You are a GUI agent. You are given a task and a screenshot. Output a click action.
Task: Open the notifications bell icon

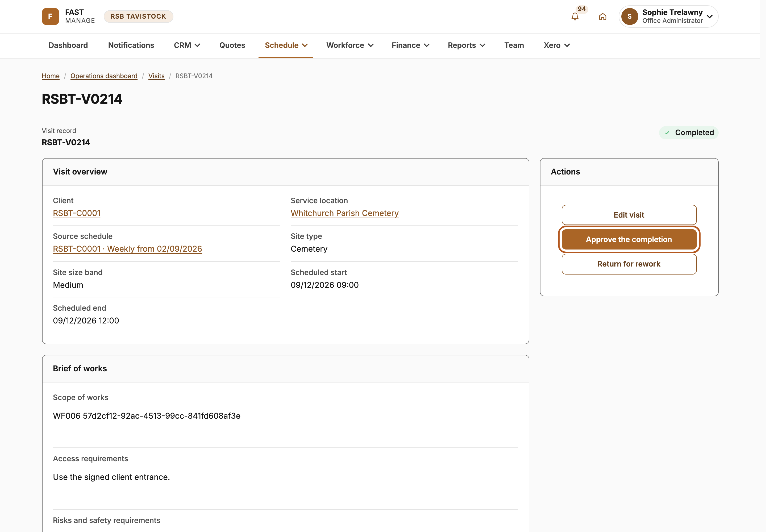coord(575,16)
